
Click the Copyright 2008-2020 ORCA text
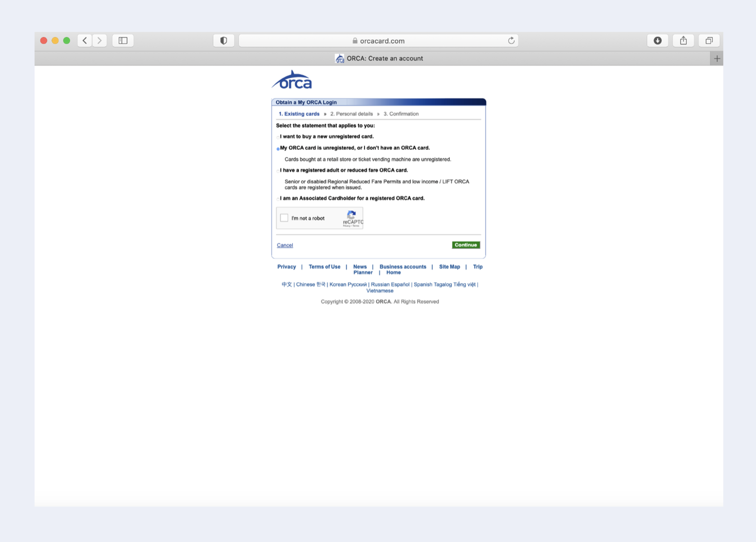(x=380, y=302)
